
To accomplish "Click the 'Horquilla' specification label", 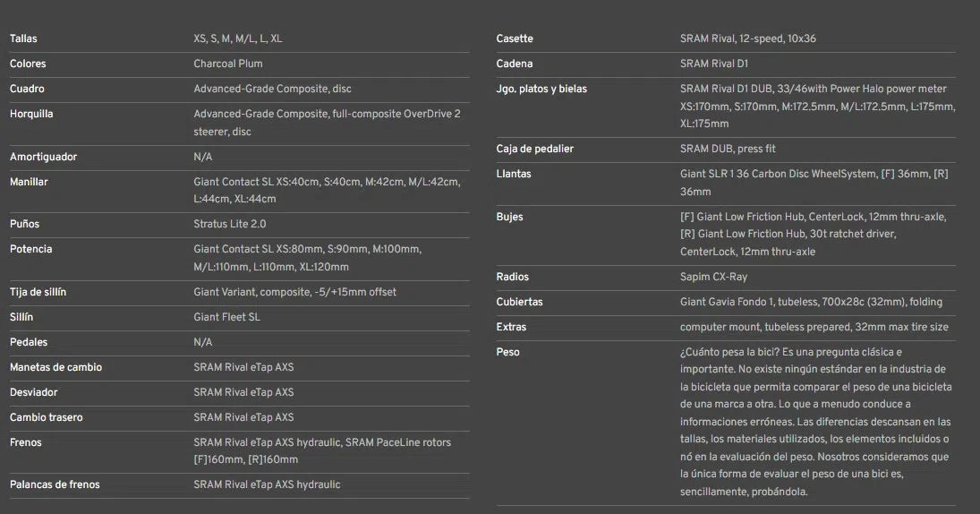I will tap(31, 115).
